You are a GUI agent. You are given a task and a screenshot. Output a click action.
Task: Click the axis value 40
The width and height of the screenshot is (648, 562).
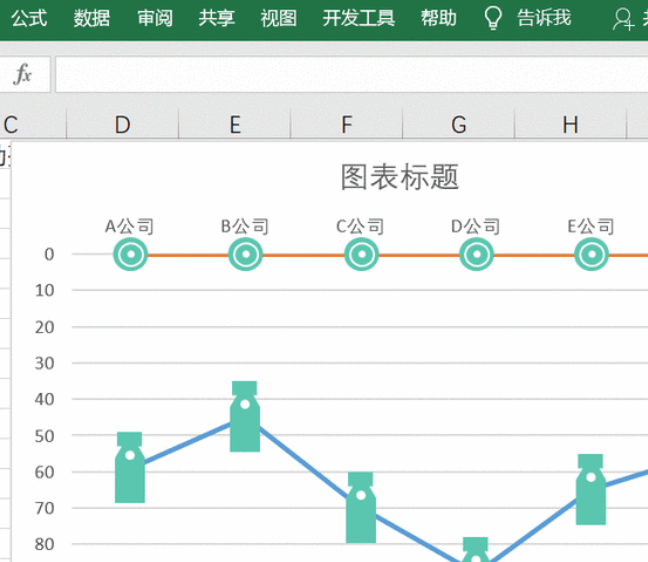[x=45, y=399]
